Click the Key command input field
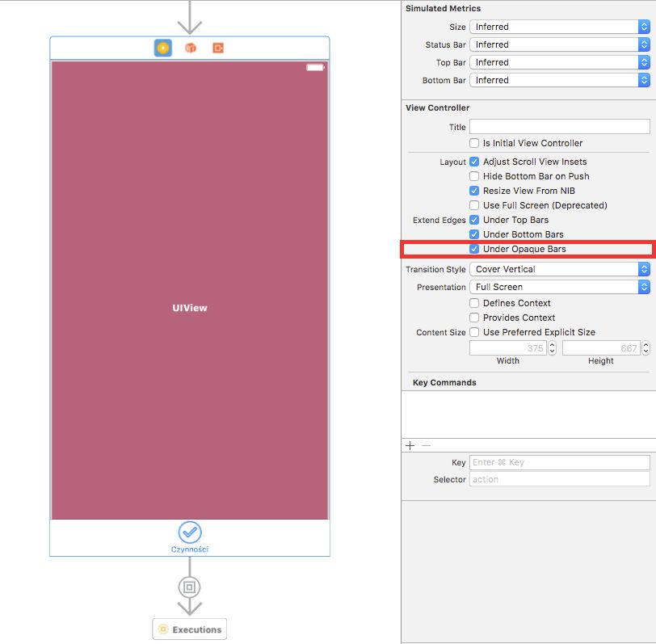This screenshot has height=644, width=656. [x=560, y=462]
